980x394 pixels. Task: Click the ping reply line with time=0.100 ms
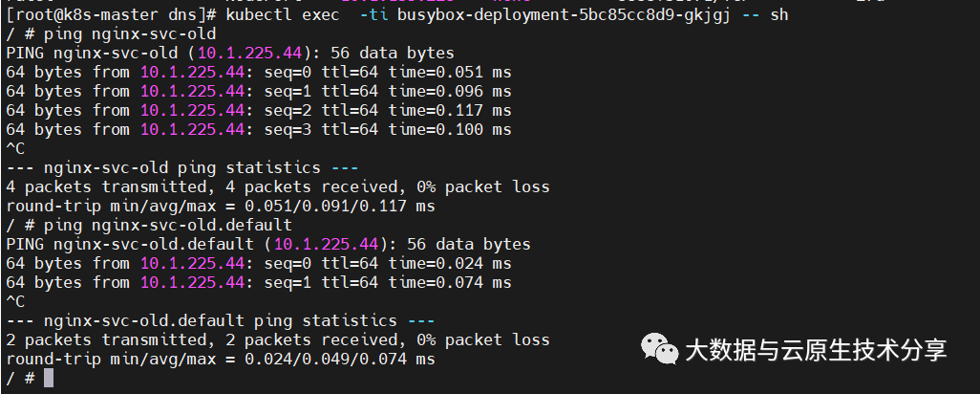pos(258,129)
